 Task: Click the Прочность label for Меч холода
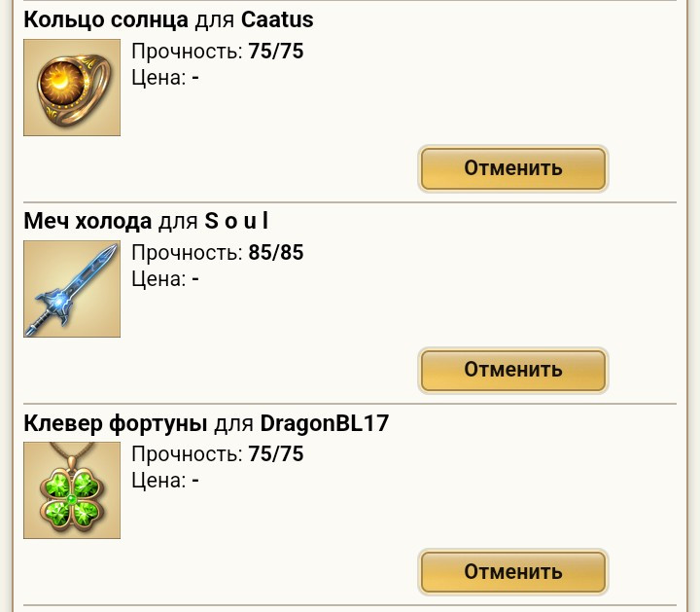click(x=187, y=253)
